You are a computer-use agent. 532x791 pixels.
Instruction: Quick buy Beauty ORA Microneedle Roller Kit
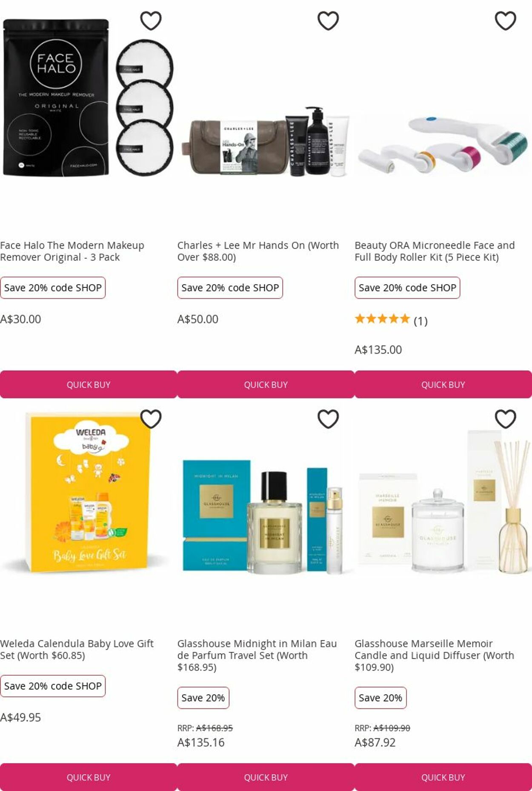(443, 384)
